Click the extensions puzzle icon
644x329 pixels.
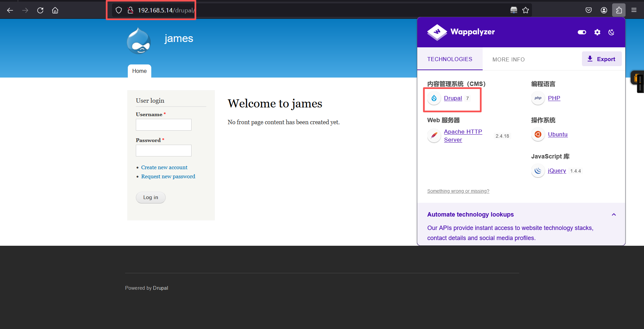pos(619,10)
